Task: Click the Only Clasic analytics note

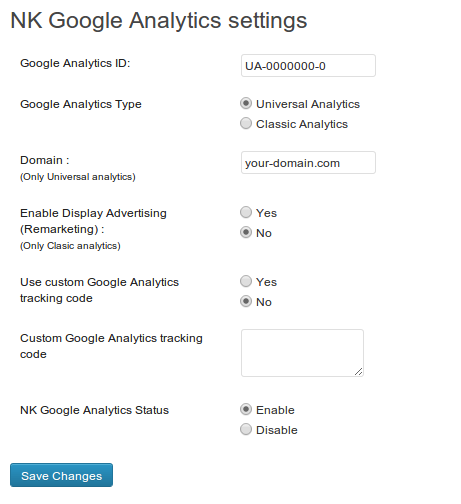Action: 70,246
